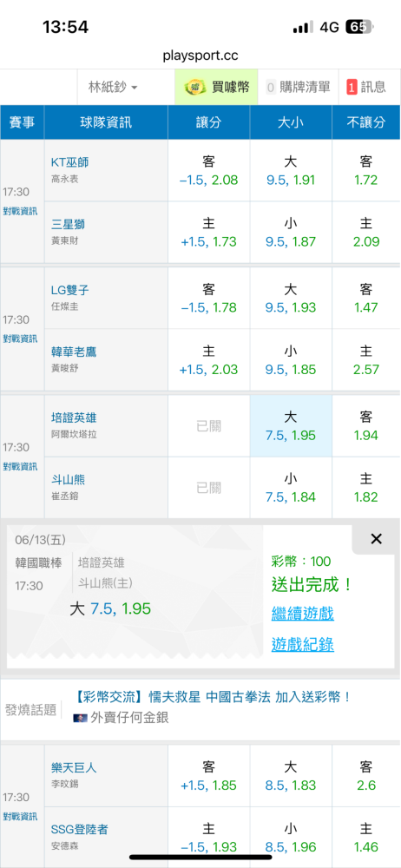Viewport: 401px width, 868px height.
Task: Select 小 7.5, 1.84 for 斗山熊
Action: tap(291, 488)
